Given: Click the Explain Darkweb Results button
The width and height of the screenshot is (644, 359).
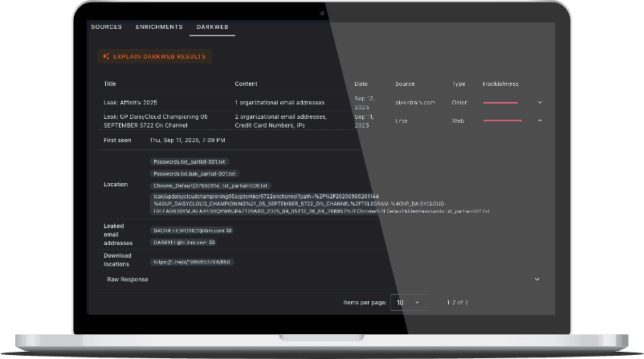Looking at the screenshot, I should pos(153,56).
